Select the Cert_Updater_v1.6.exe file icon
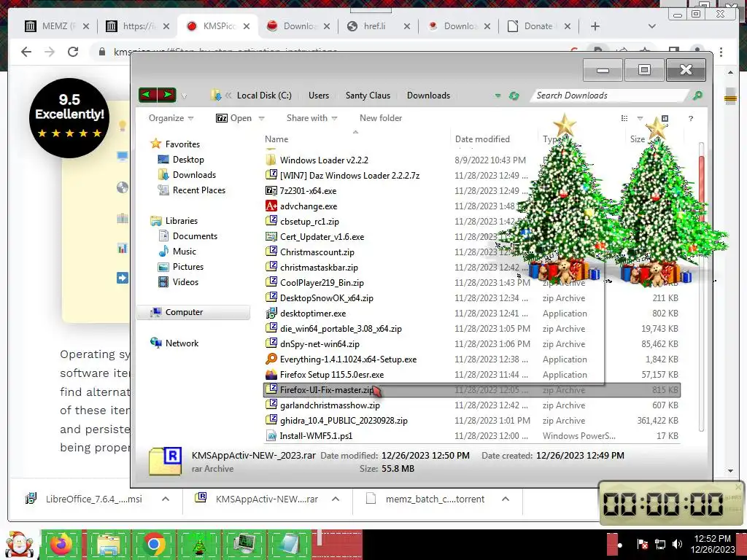 coord(271,237)
